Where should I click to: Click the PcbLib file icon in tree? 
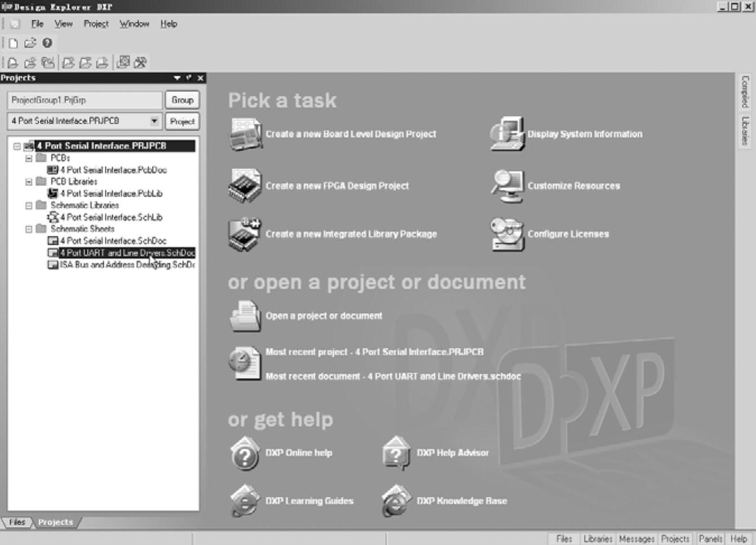(x=53, y=193)
